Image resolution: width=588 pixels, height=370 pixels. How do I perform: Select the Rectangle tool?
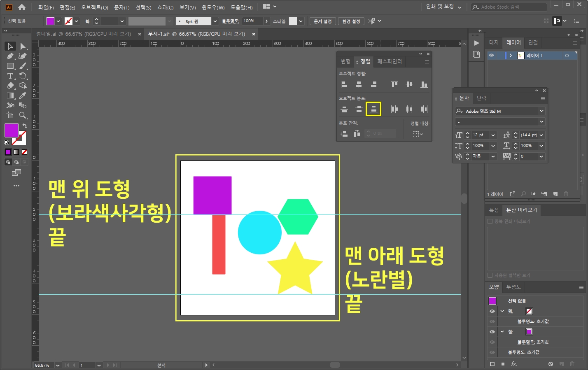tap(10, 66)
